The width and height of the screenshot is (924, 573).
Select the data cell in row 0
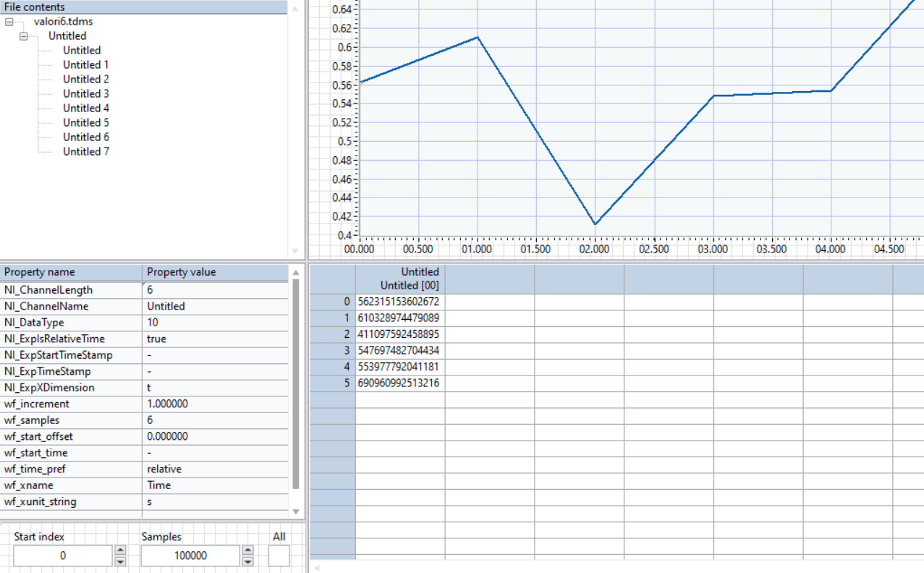click(x=398, y=302)
